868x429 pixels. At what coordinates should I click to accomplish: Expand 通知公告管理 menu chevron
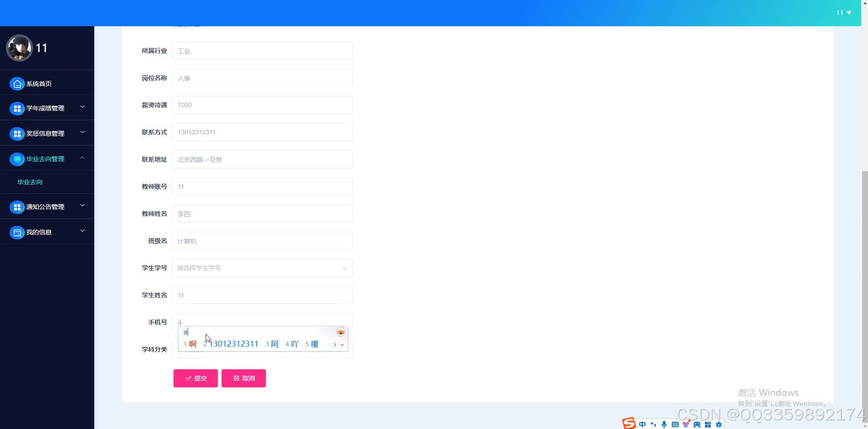click(82, 206)
